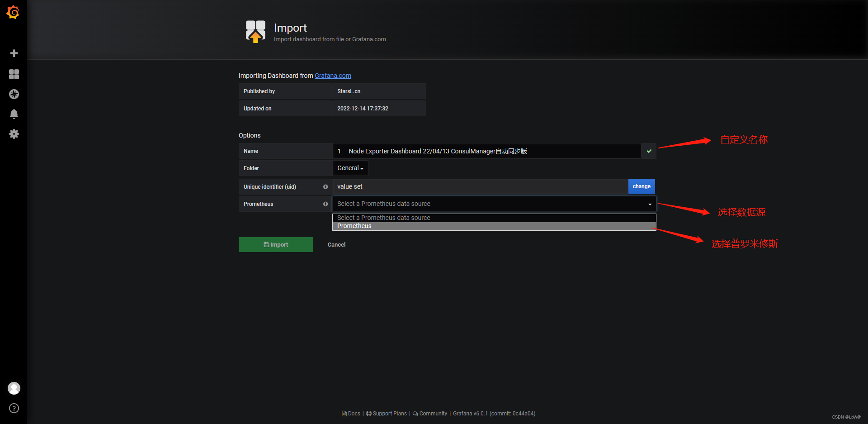The image size is (868, 424).
Task: Click the Published by label cell
Action: point(285,91)
